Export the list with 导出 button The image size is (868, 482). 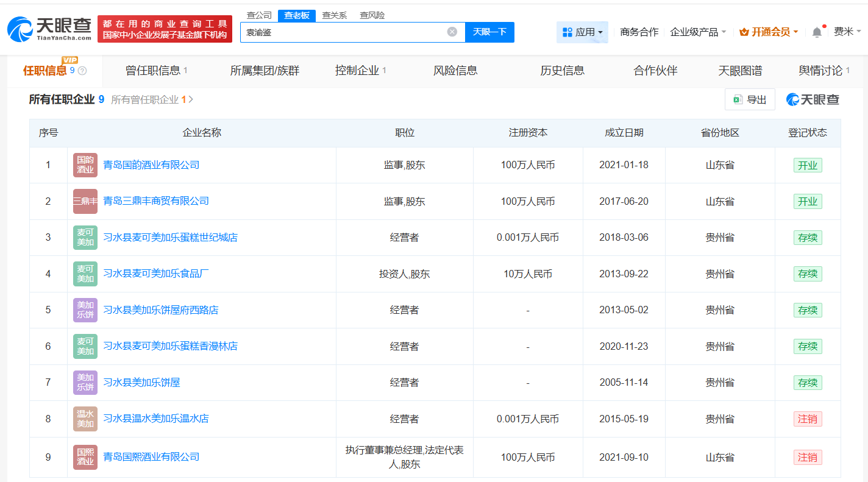750,99
